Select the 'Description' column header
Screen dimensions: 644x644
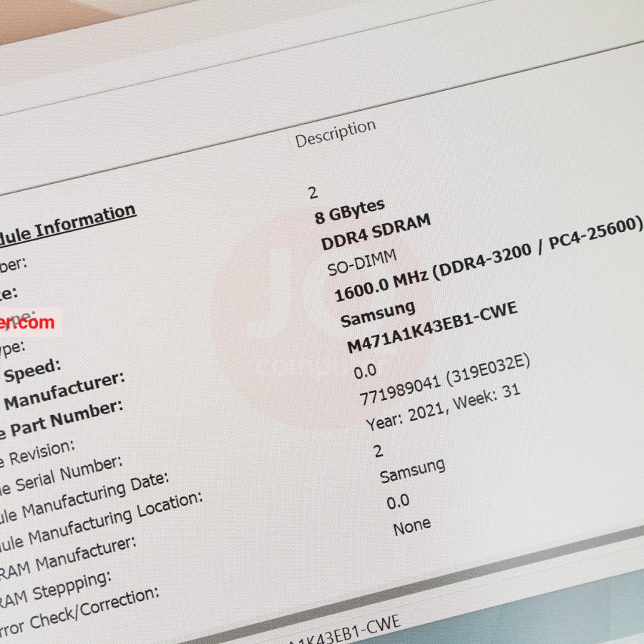point(336,133)
